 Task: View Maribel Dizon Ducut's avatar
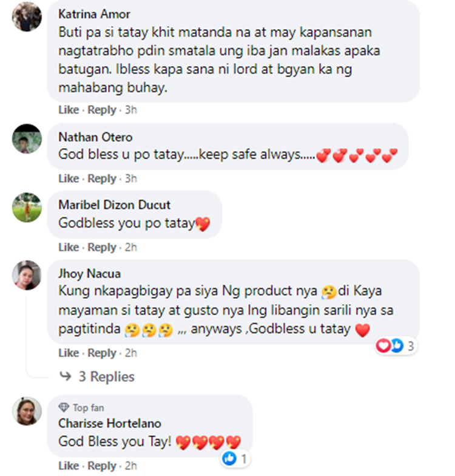click(27, 208)
